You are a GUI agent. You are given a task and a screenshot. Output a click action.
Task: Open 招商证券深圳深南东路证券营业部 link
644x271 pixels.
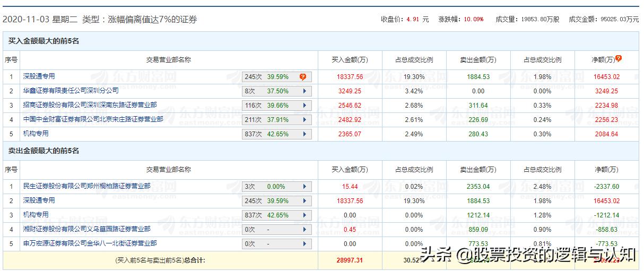[90, 105]
